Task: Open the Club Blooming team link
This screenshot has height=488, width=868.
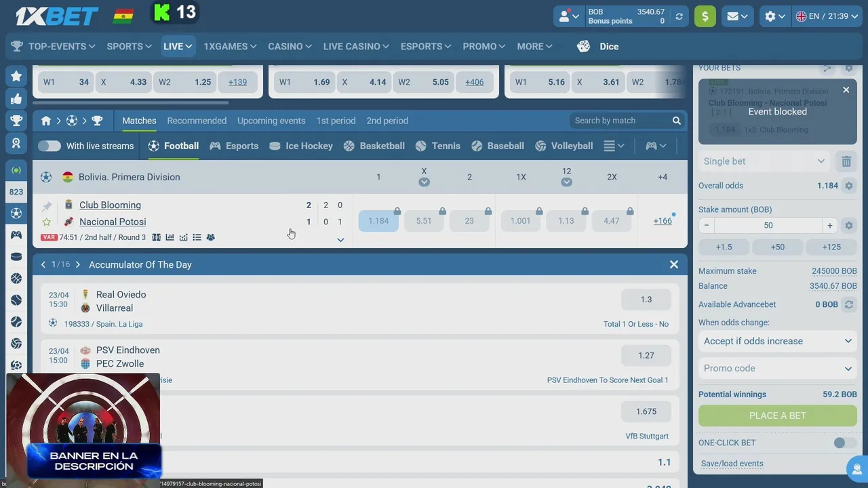Action: (110, 205)
